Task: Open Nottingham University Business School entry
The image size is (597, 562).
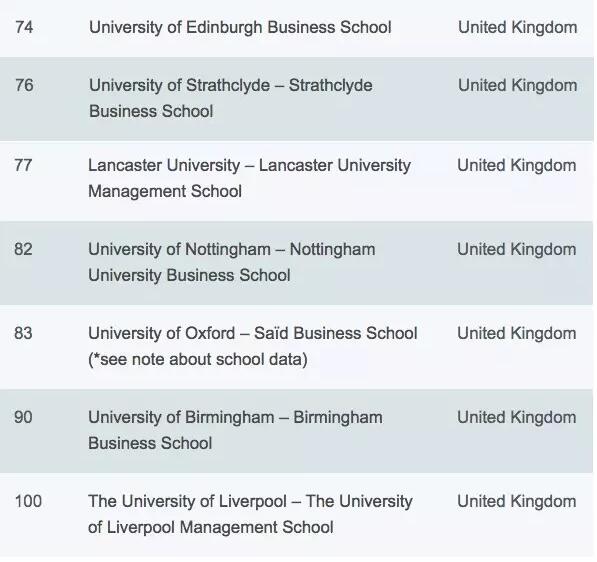Action: [231, 262]
